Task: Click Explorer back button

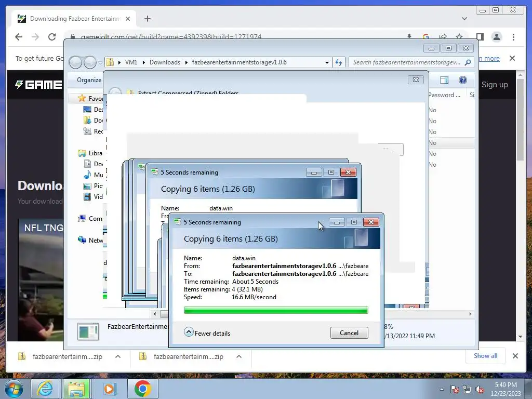Action: [75, 62]
